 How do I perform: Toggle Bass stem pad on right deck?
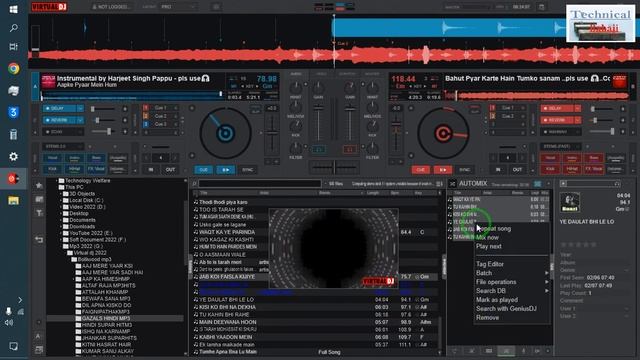tap(593, 158)
